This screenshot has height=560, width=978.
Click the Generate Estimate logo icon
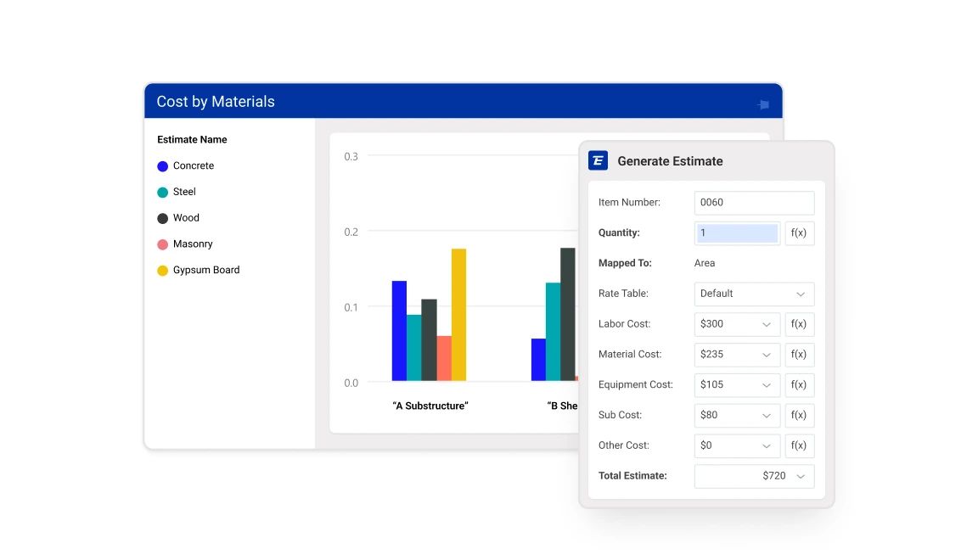(x=598, y=160)
